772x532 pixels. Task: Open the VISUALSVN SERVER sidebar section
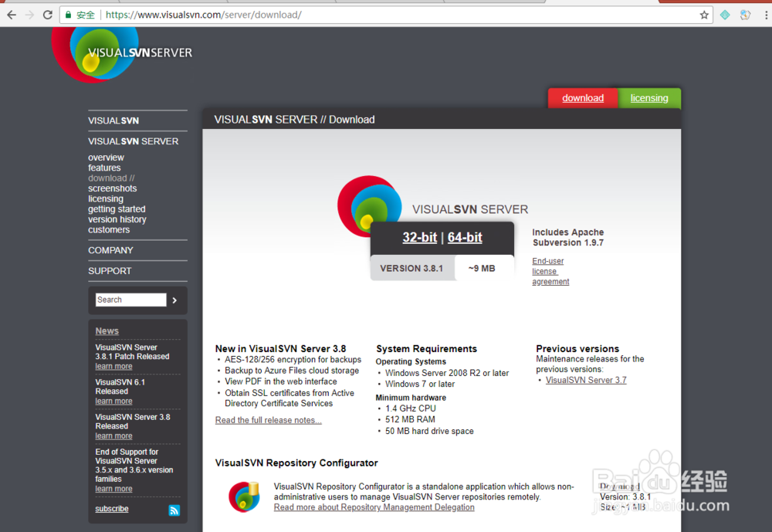coord(134,141)
